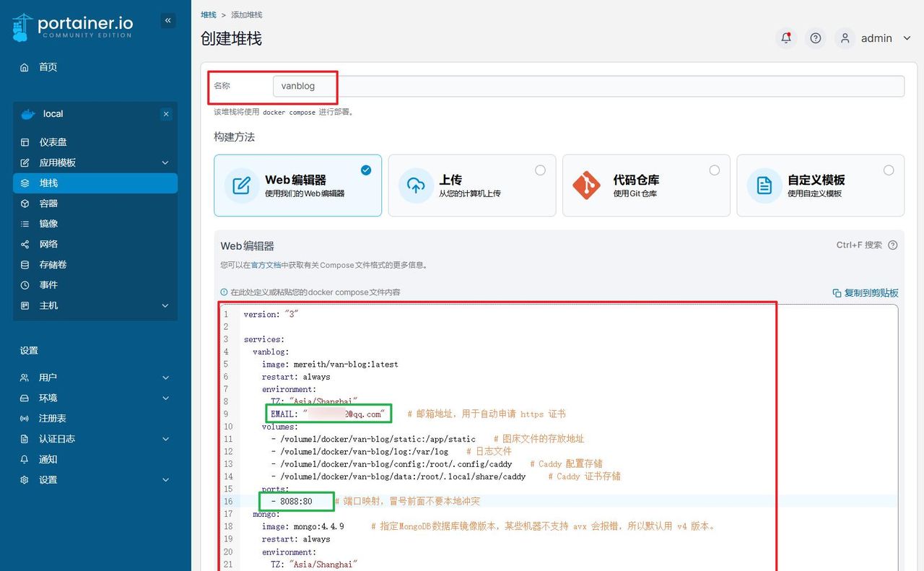Select the Web编辑器 build method radio
The height and width of the screenshot is (571, 924).
click(x=366, y=170)
